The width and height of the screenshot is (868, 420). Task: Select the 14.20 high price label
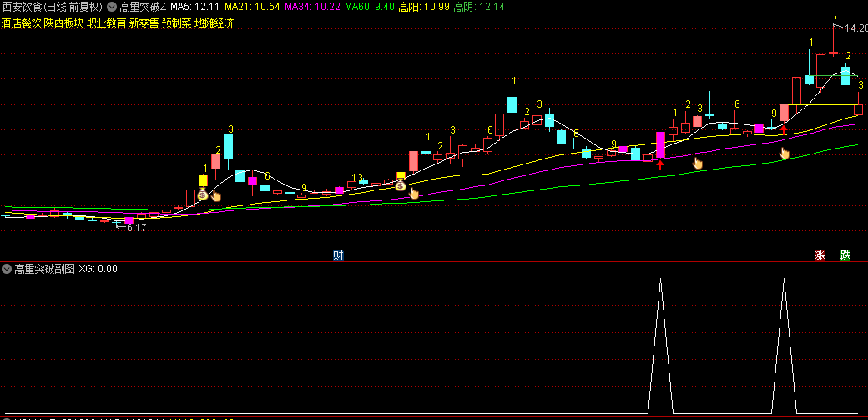(856, 28)
